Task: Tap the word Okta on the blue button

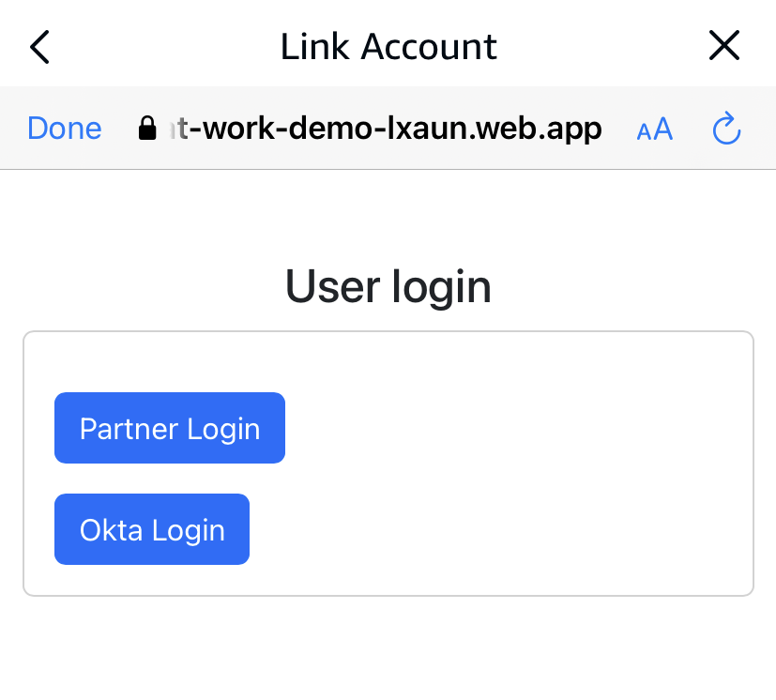Action: click(111, 529)
